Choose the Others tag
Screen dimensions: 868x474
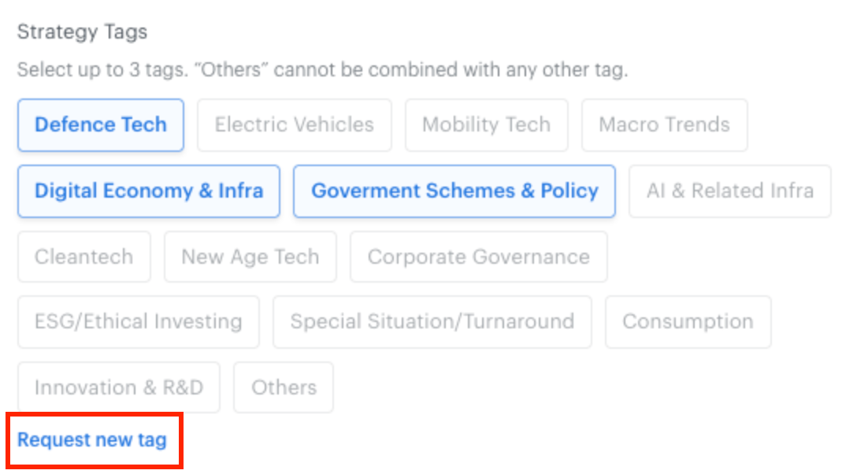(x=284, y=388)
